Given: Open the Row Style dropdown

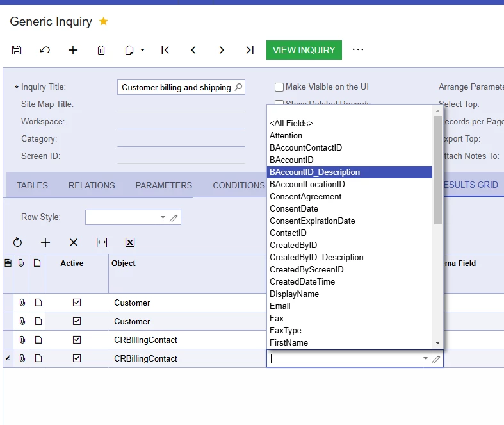Looking at the screenshot, I should 163,217.
